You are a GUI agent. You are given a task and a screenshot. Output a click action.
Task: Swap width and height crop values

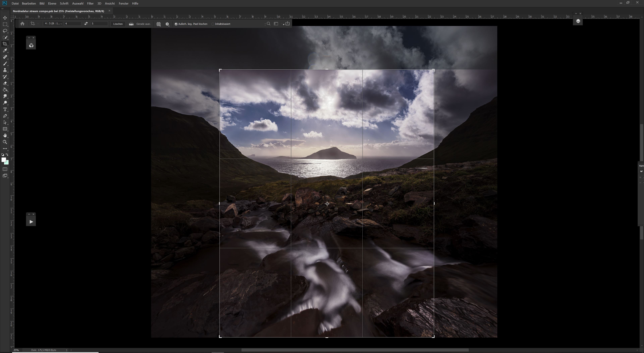pyautogui.click(x=86, y=23)
